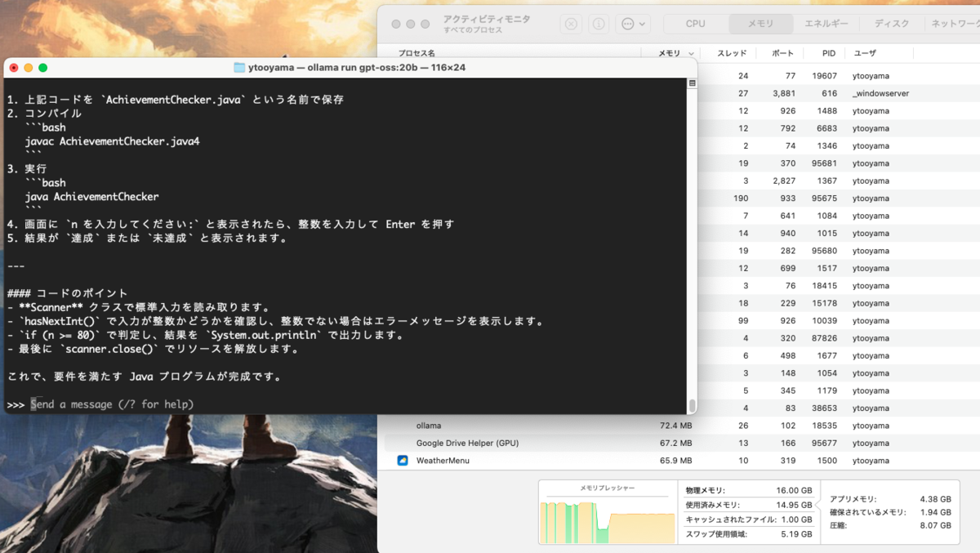Sort by PID column header

pos(829,53)
